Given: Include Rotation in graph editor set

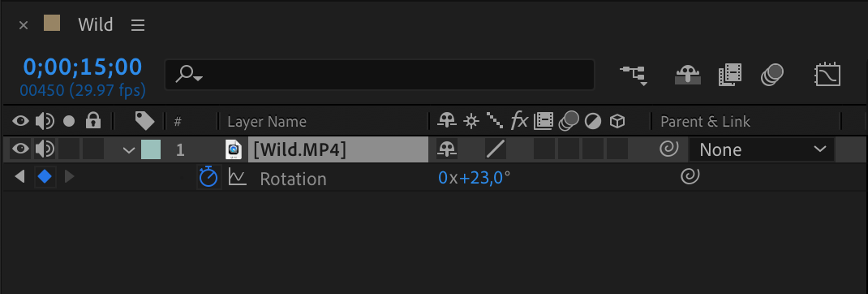Looking at the screenshot, I should click(x=238, y=178).
